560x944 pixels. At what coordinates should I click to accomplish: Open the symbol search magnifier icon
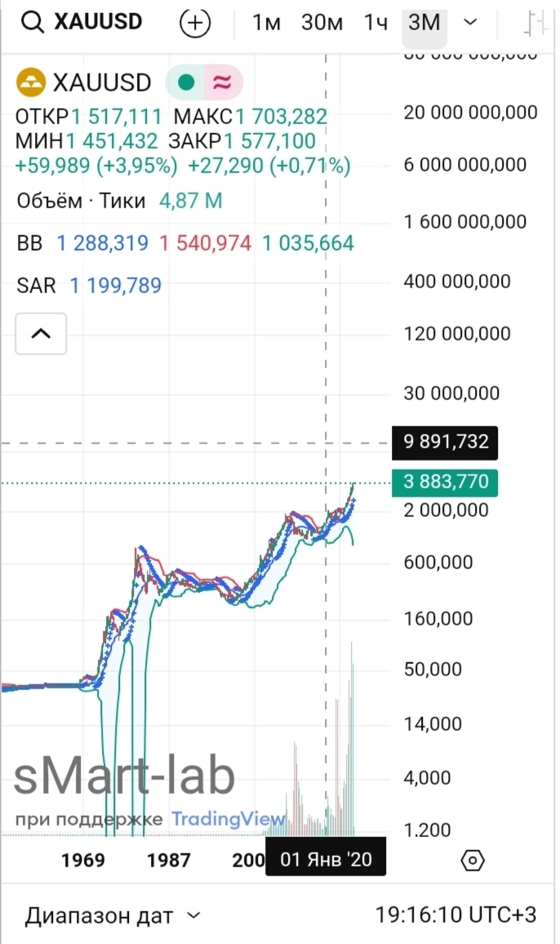pyautogui.click(x=33, y=22)
